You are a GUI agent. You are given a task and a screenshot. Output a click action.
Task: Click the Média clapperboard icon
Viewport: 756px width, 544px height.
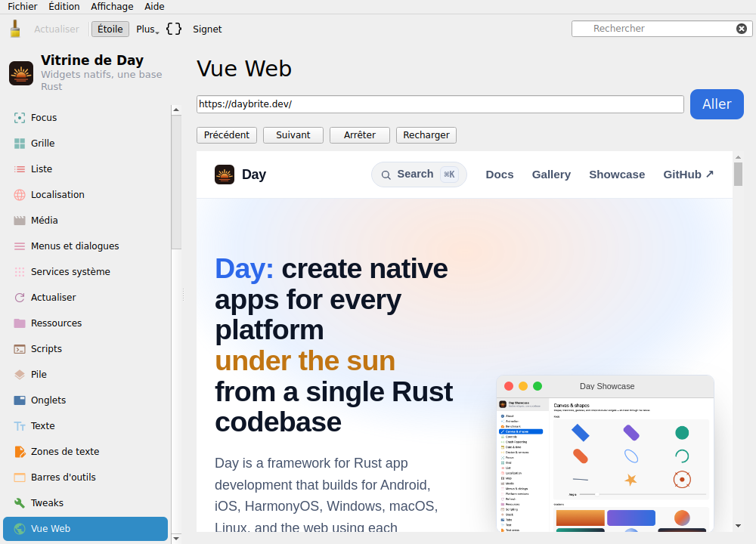(x=20, y=220)
